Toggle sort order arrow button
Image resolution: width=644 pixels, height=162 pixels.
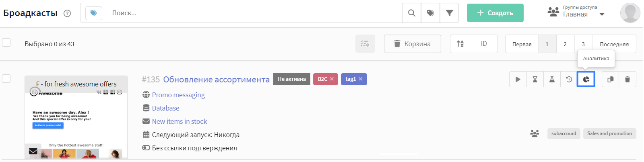click(x=460, y=43)
